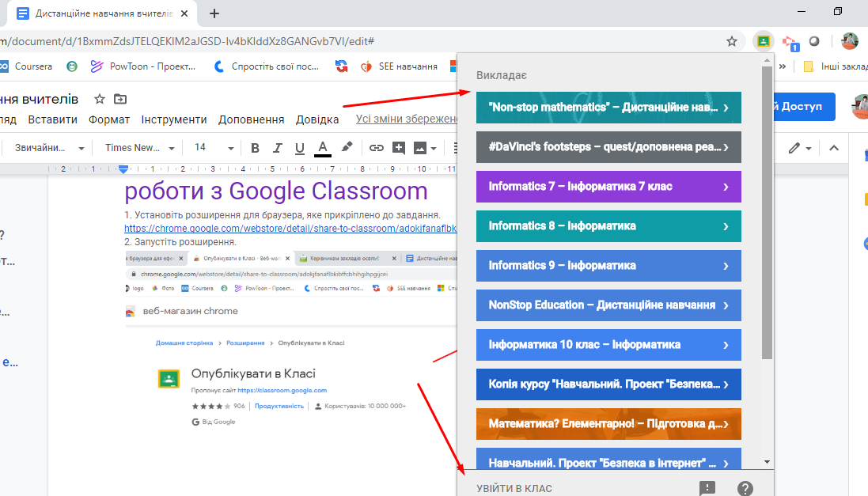
Task: Select the Математика? Елементарно! class
Action: (x=608, y=424)
